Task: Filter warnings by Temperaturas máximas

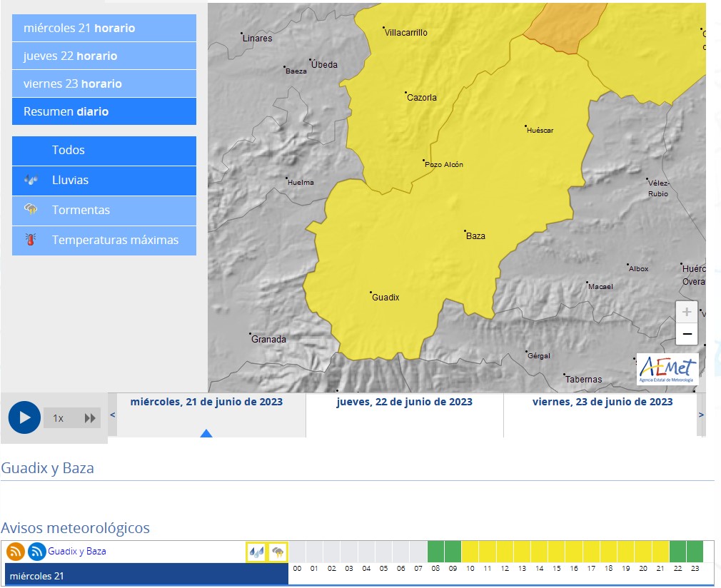Action: pyautogui.click(x=104, y=240)
